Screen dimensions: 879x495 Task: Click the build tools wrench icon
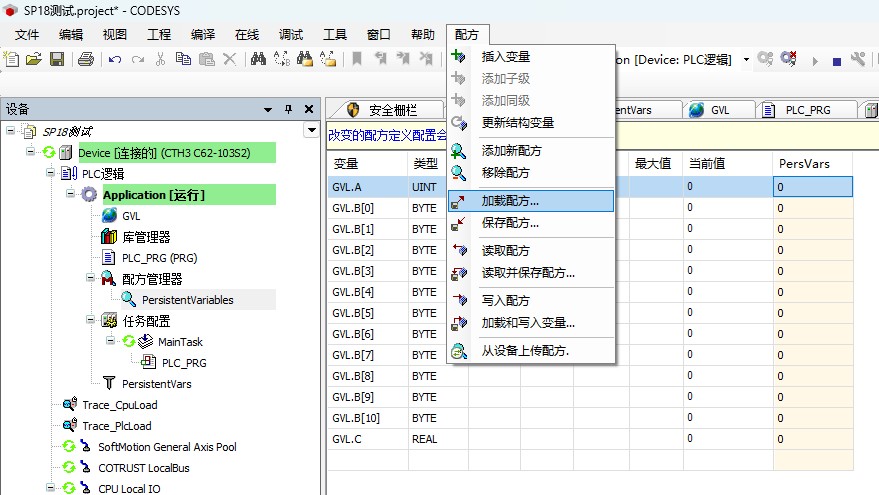click(858, 59)
